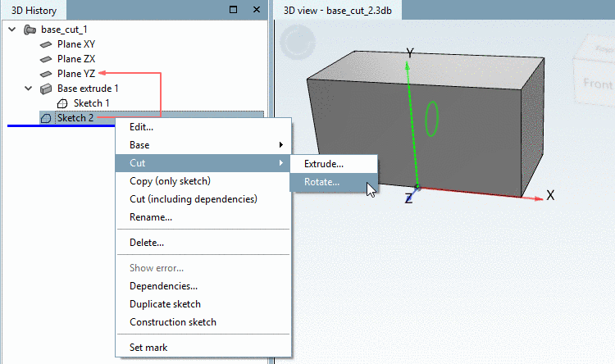
Task: Select the Plane ZX icon
Action: coord(46,59)
